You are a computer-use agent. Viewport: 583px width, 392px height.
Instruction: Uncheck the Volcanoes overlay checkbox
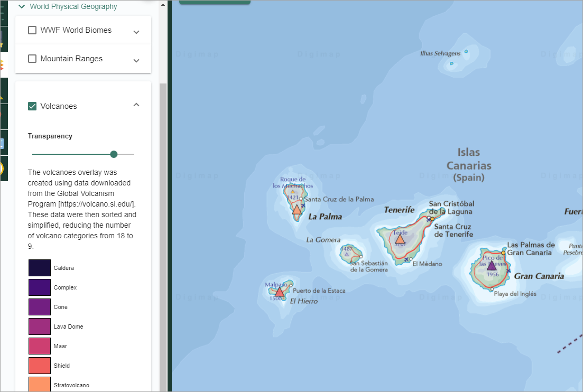point(32,106)
